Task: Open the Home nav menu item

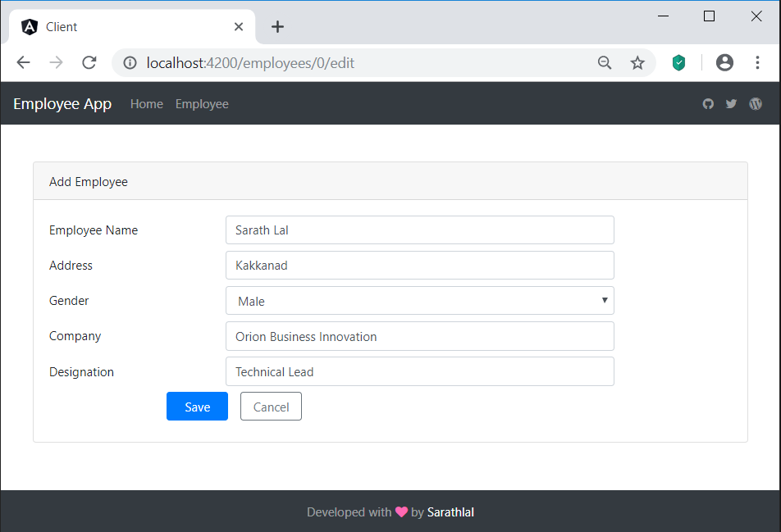Action: coord(146,104)
